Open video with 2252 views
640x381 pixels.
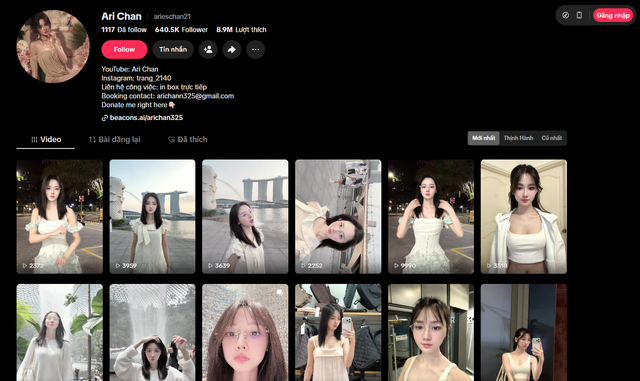338,216
